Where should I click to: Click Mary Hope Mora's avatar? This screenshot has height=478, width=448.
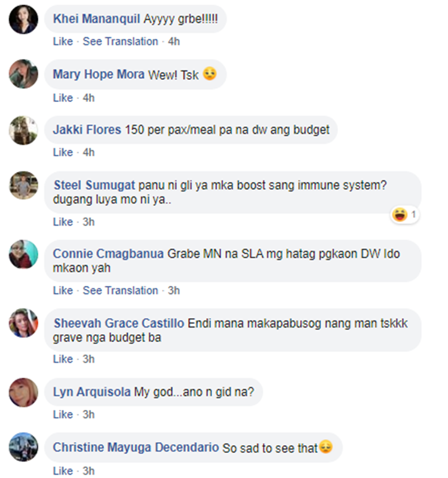[23, 74]
